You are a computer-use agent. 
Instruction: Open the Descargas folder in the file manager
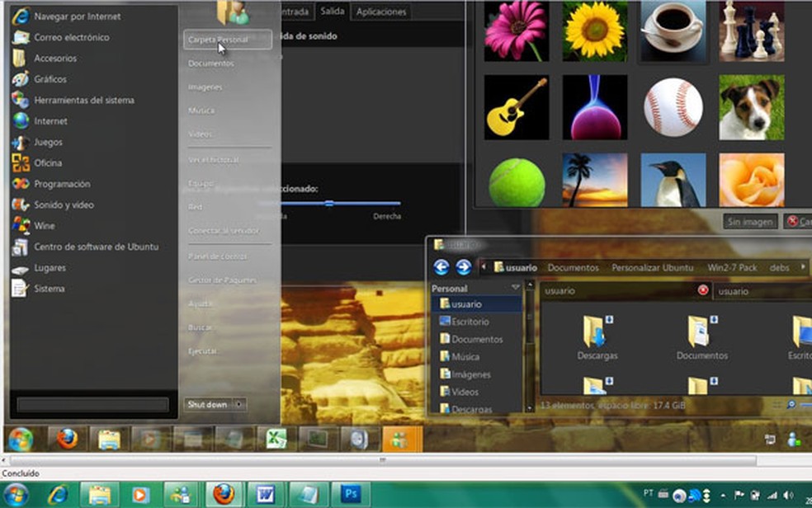(597, 336)
